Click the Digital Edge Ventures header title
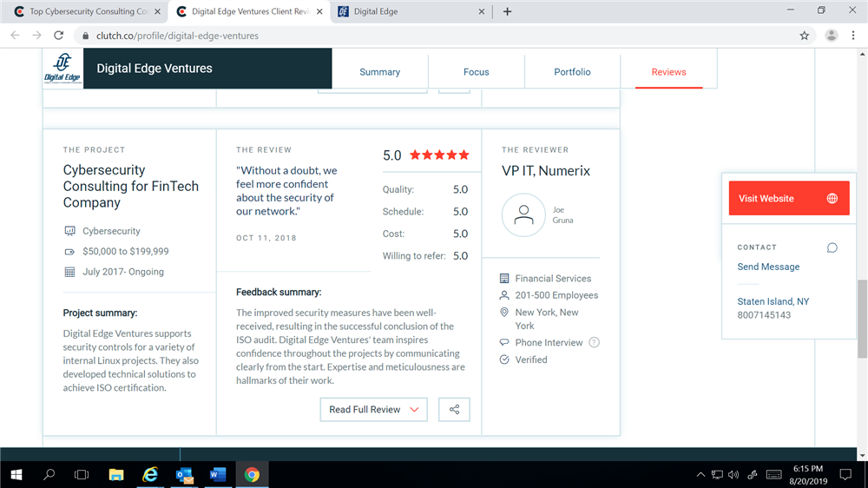868x488 pixels. [x=155, y=68]
